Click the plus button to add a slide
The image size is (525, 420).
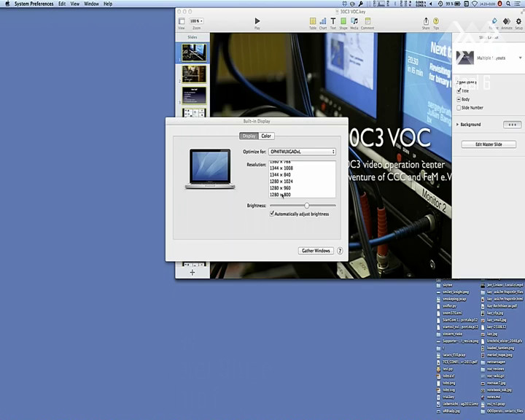192,273
